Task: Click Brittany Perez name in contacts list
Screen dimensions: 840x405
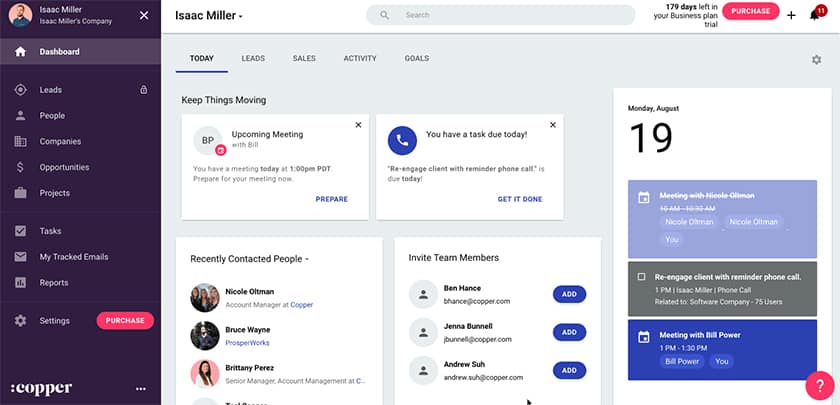Action: coord(250,368)
